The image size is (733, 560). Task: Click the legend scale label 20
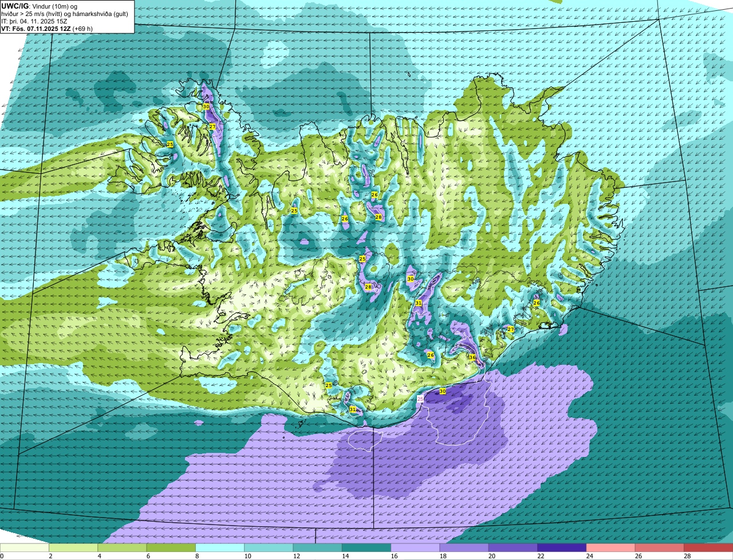pyautogui.click(x=491, y=556)
